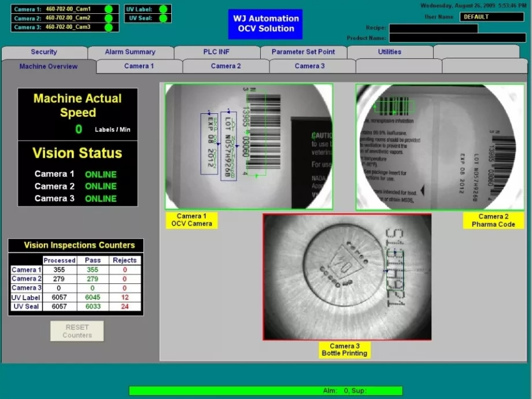Viewport: 532px width, 399px height.
Task: Click Camera 3 processed count in table
Action: (x=59, y=288)
